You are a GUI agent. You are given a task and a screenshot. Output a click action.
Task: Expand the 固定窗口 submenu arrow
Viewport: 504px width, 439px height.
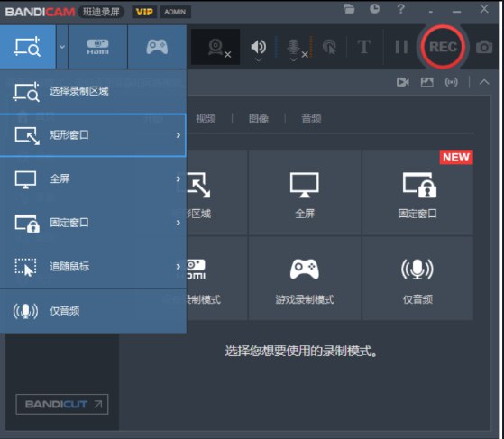(x=179, y=223)
